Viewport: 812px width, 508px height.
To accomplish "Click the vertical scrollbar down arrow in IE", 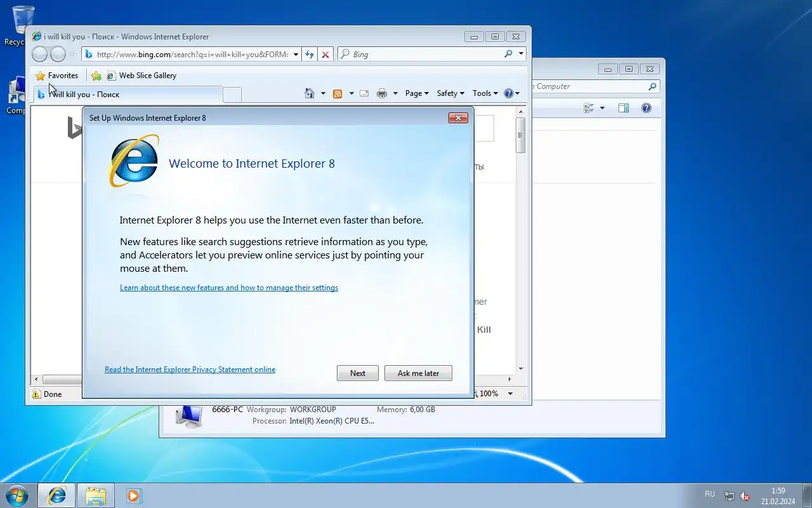I will (521, 368).
